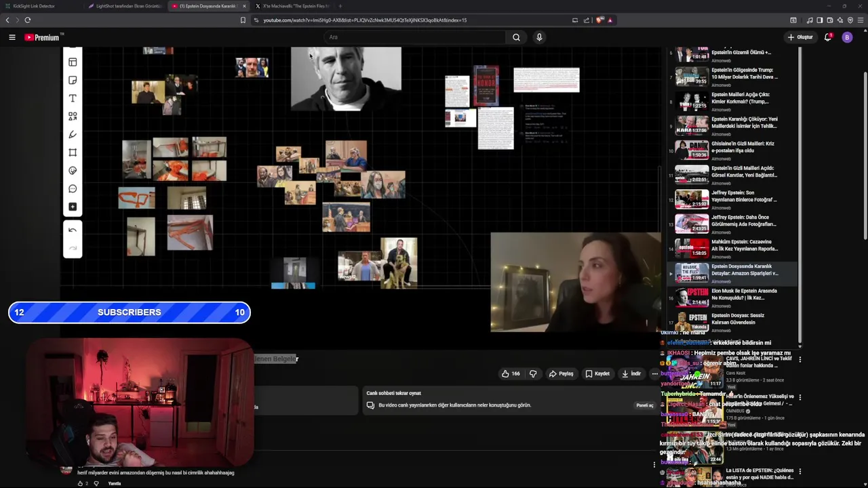
Task: Click the Oluştur create button
Action: [x=800, y=37]
